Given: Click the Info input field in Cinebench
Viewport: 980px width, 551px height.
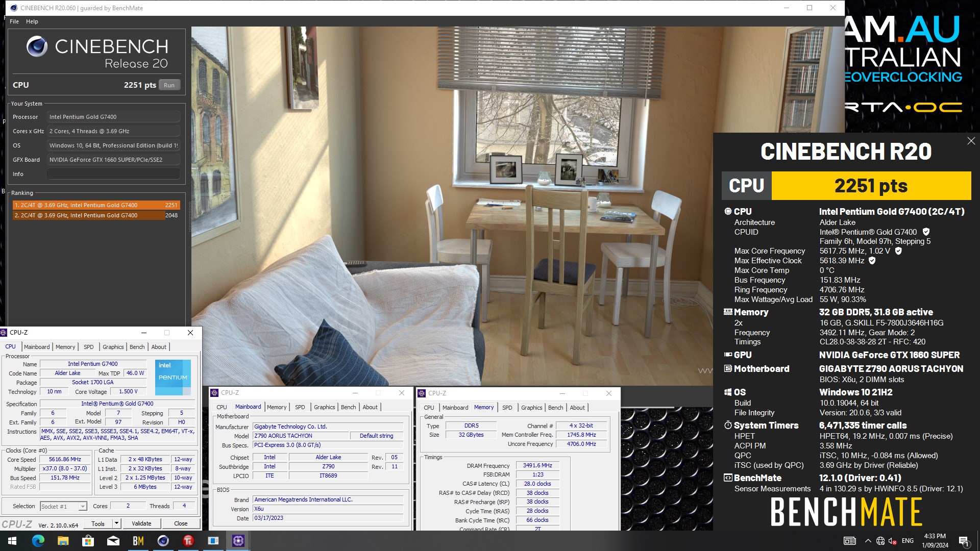Looking at the screenshot, I should [113, 174].
